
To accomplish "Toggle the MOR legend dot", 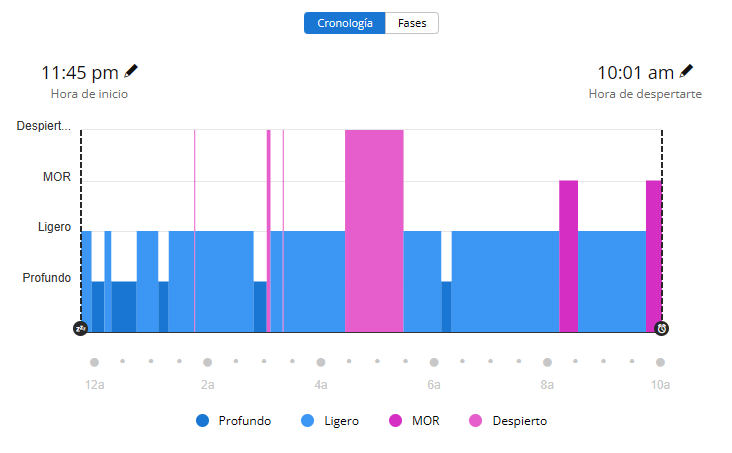I will point(396,421).
